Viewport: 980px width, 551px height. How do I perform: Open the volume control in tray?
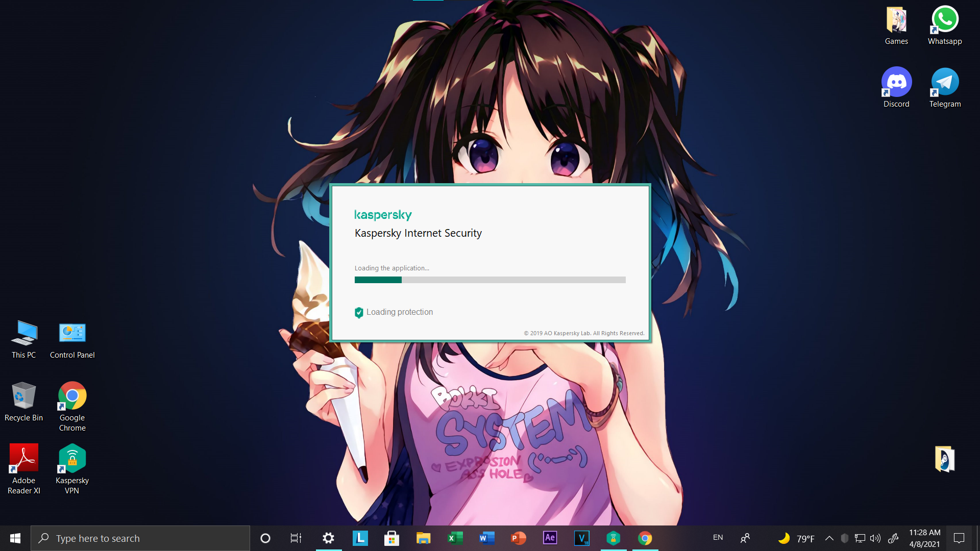click(x=875, y=538)
